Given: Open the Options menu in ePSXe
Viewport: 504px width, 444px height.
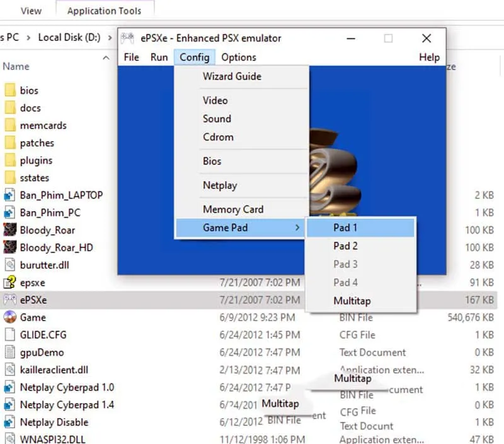Looking at the screenshot, I should tap(239, 57).
